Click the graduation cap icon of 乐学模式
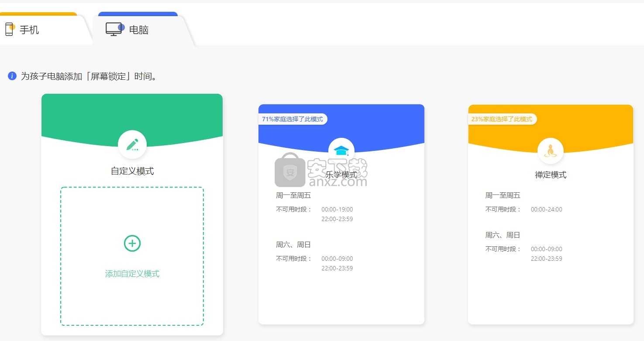The width and height of the screenshot is (644, 341). click(341, 151)
